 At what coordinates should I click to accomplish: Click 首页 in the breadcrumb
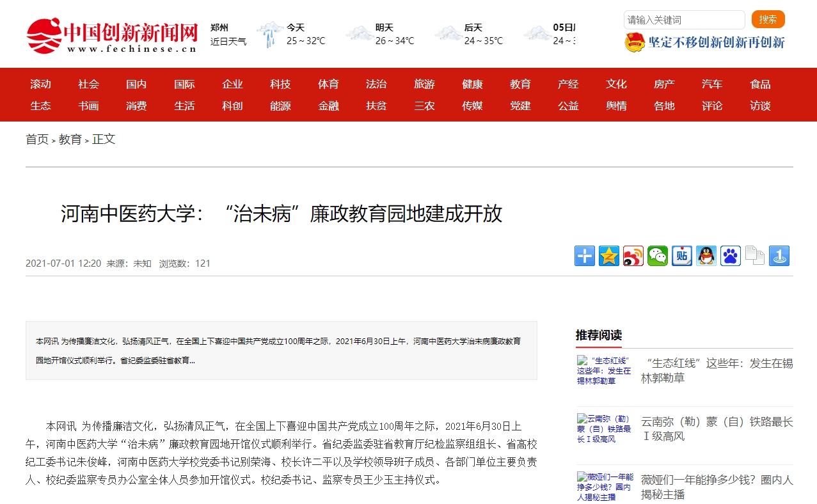37,139
